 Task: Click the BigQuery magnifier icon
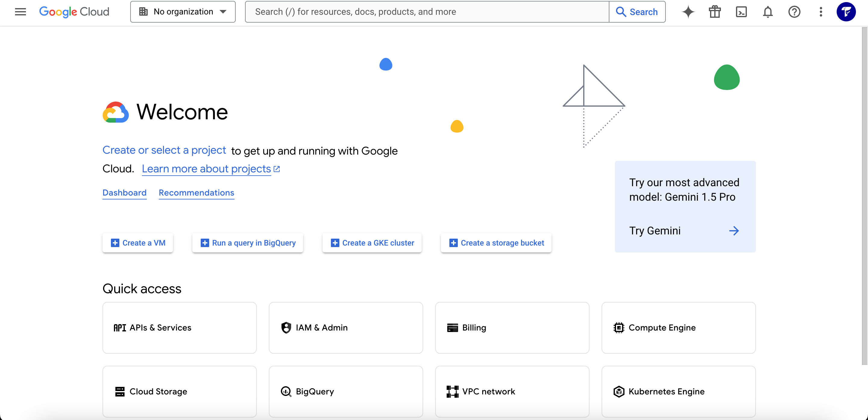pyautogui.click(x=286, y=391)
